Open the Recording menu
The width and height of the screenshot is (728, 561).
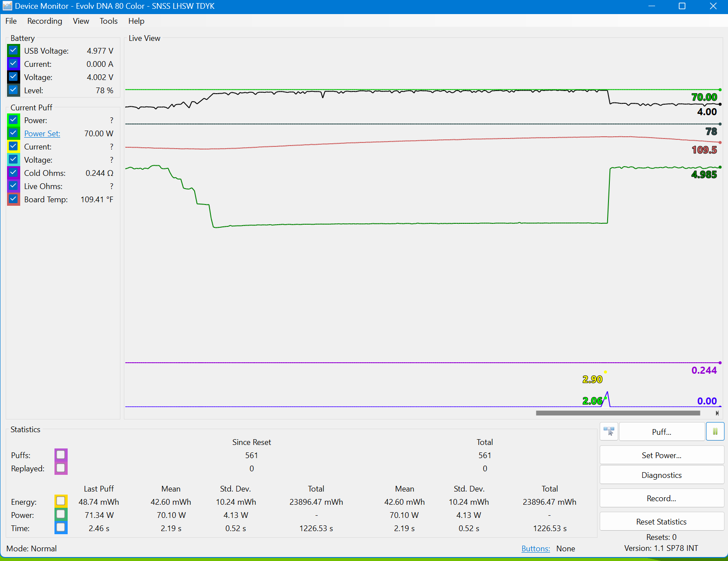click(44, 21)
